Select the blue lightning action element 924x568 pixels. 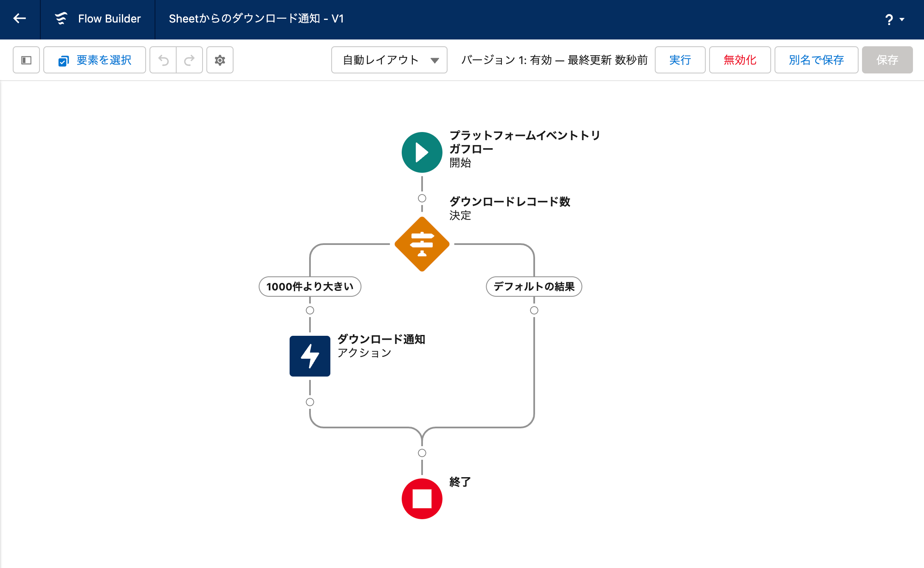pos(310,356)
